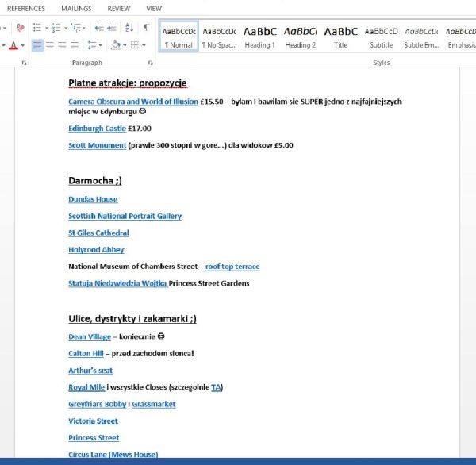This screenshot has width=476, height=465.
Task: Open the borders dropdown arrow
Action: click(144, 46)
